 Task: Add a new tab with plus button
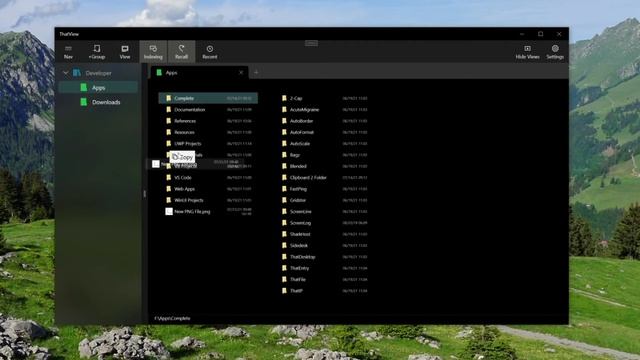pos(256,73)
